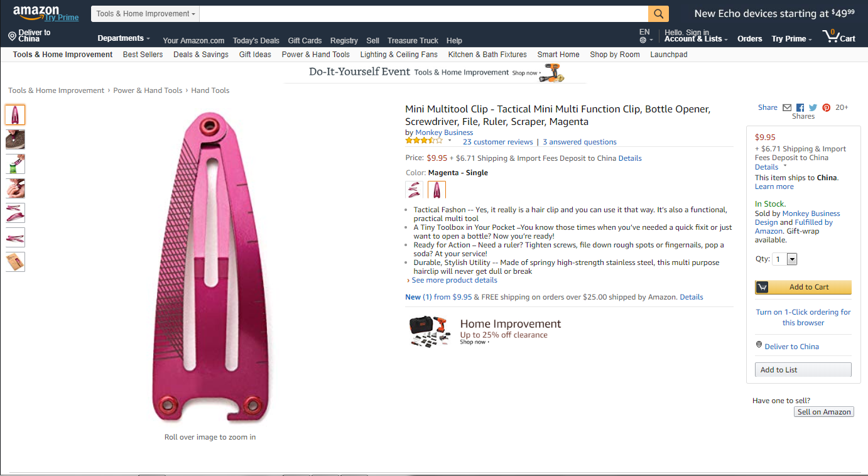The height and width of the screenshot is (476, 868).
Task: Share product on Twitter
Action: [x=813, y=108]
